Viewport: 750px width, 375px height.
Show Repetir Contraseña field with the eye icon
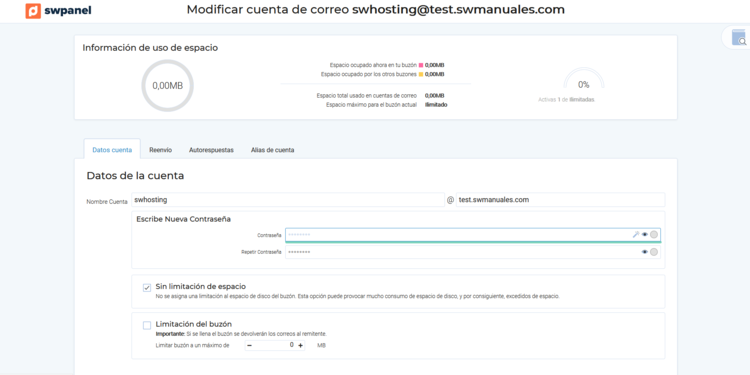pos(645,252)
